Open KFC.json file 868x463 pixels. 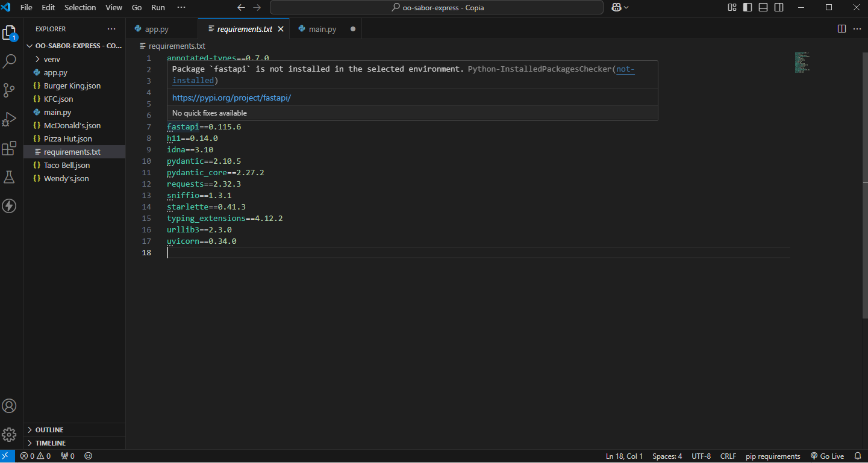click(74, 99)
